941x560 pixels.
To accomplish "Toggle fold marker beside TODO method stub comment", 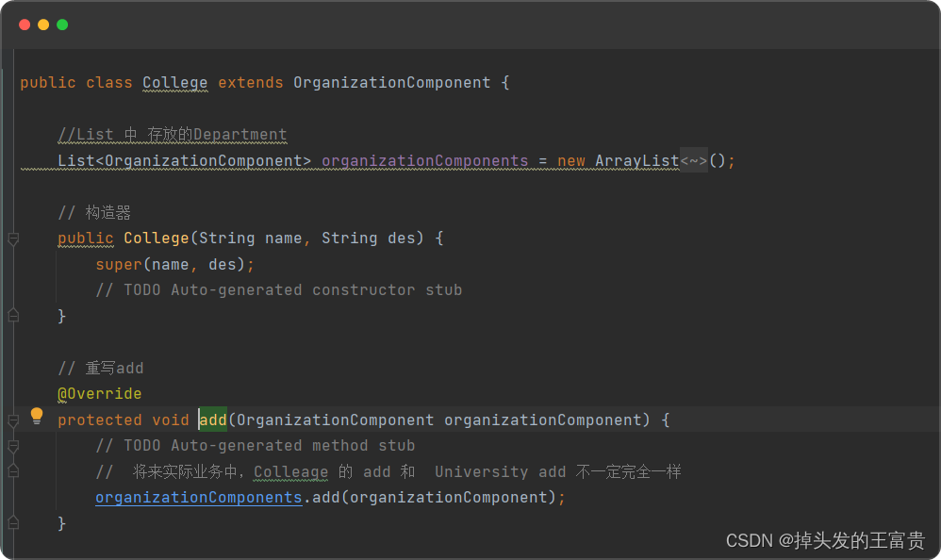I will click(13, 446).
